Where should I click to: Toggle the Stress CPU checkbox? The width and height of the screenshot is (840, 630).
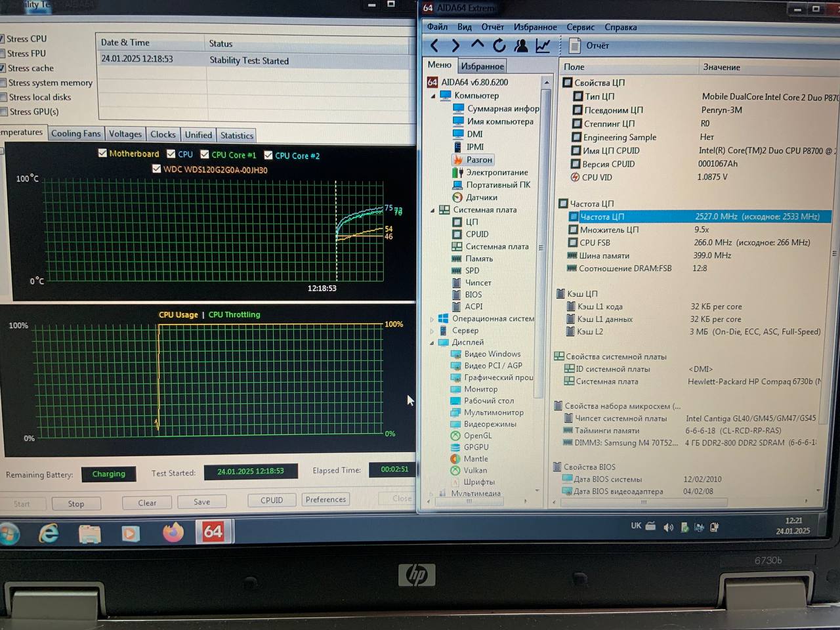click(x=2, y=39)
